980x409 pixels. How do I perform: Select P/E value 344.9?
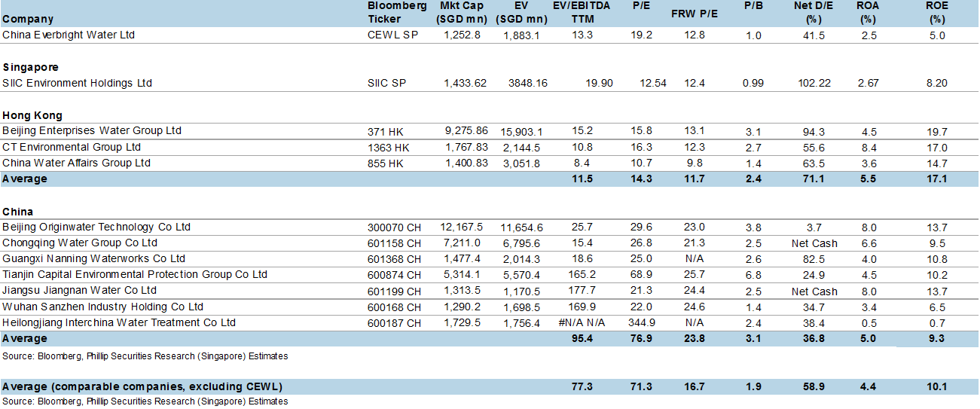point(642,323)
